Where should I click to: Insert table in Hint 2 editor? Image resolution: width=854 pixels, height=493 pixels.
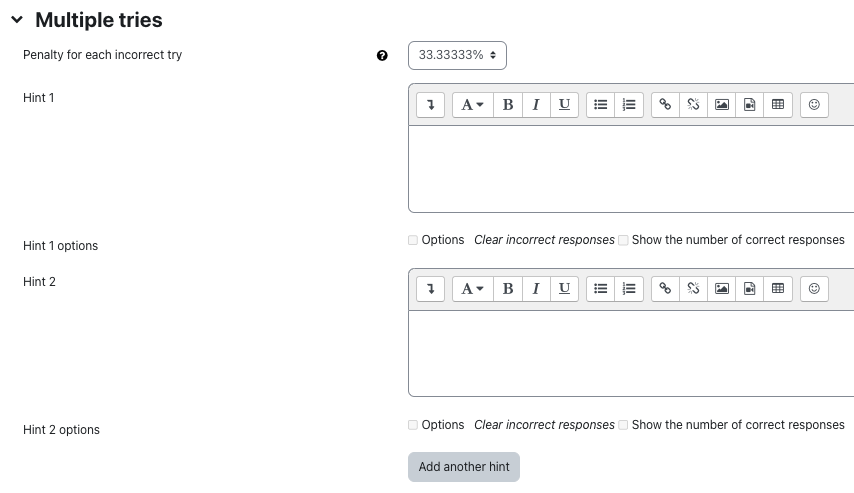coord(778,289)
